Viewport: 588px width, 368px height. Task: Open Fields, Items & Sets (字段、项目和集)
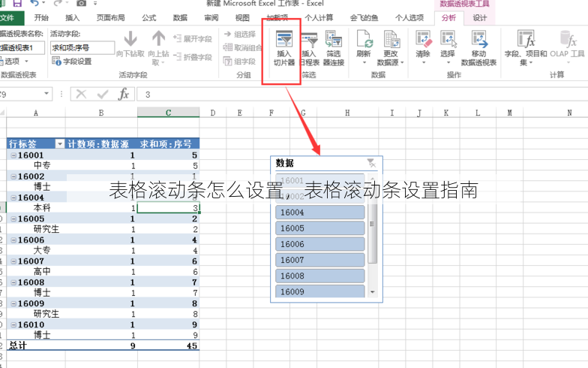pos(526,48)
